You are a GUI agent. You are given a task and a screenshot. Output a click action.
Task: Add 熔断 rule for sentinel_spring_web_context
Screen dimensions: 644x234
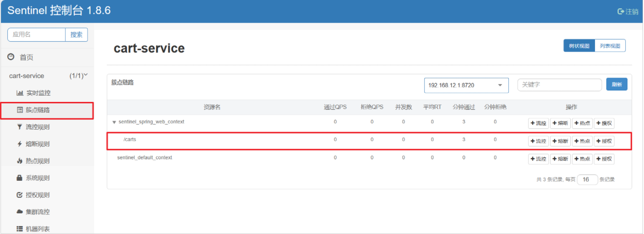(x=560, y=123)
